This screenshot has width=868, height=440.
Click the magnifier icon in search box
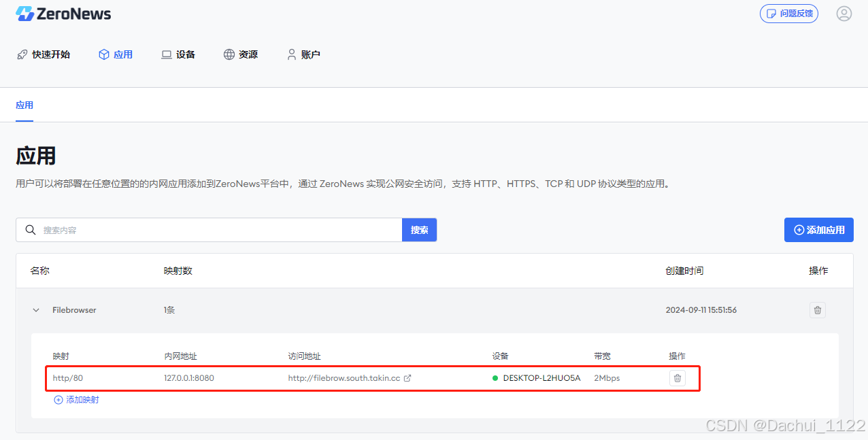click(x=30, y=230)
